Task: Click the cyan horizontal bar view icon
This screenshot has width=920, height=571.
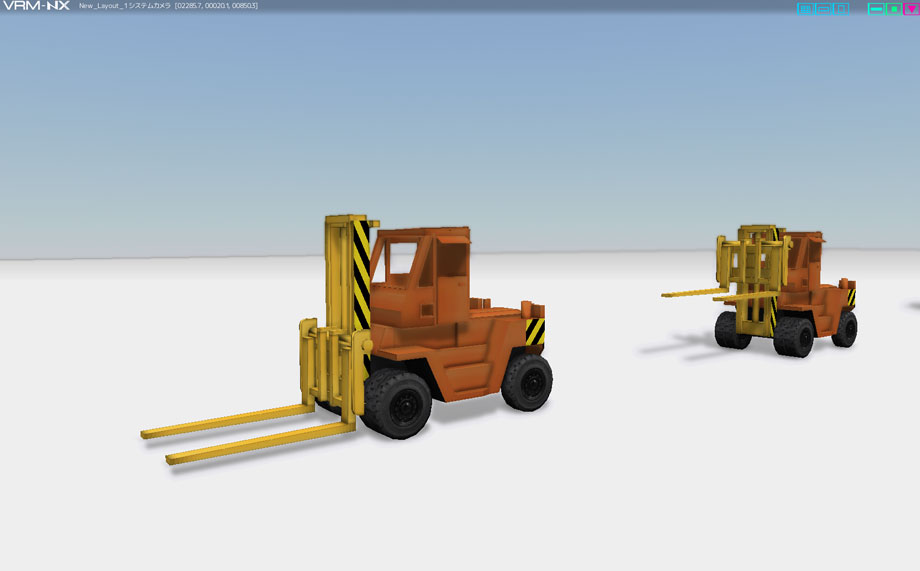Action: (x=823, y=9)
